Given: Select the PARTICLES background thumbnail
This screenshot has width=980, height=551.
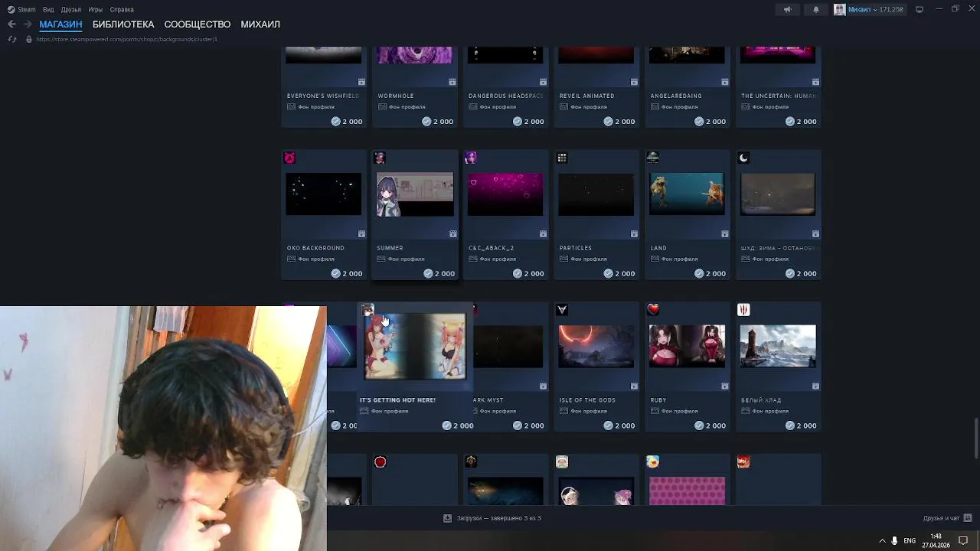Looking at the screenshot, I should click(x=596, y=194).
